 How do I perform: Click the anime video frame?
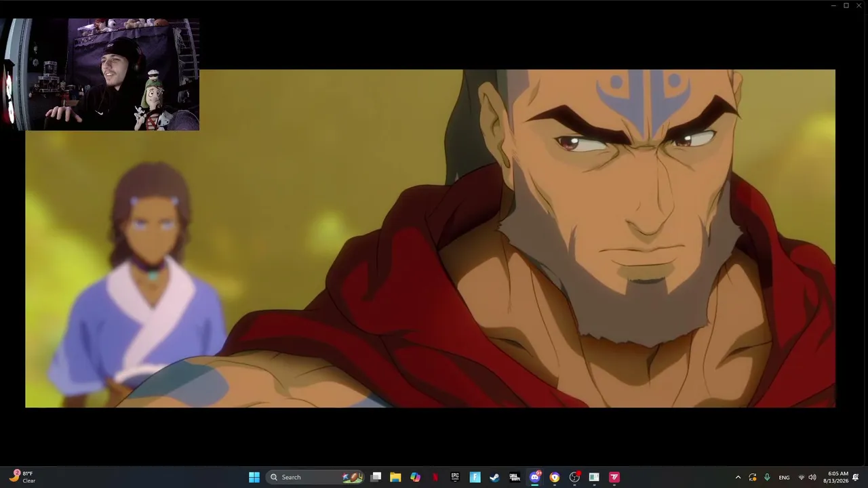(431, 239)
